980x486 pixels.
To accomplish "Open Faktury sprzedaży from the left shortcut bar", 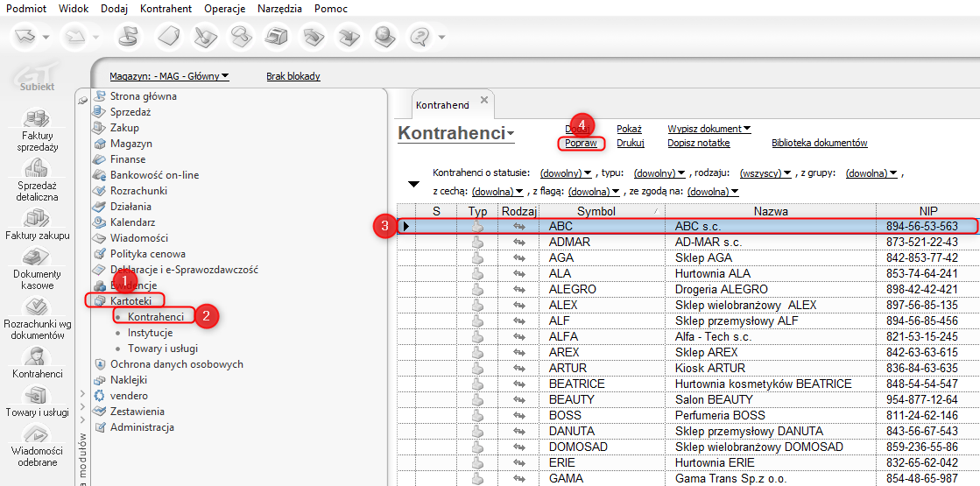I will point(36,130).
